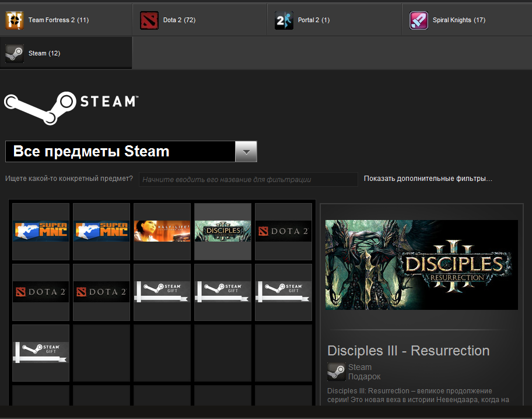This screenshot has height=419, width=532.
Task: Switch to the Dota 2 (72) tab
Action: (199, 20)
